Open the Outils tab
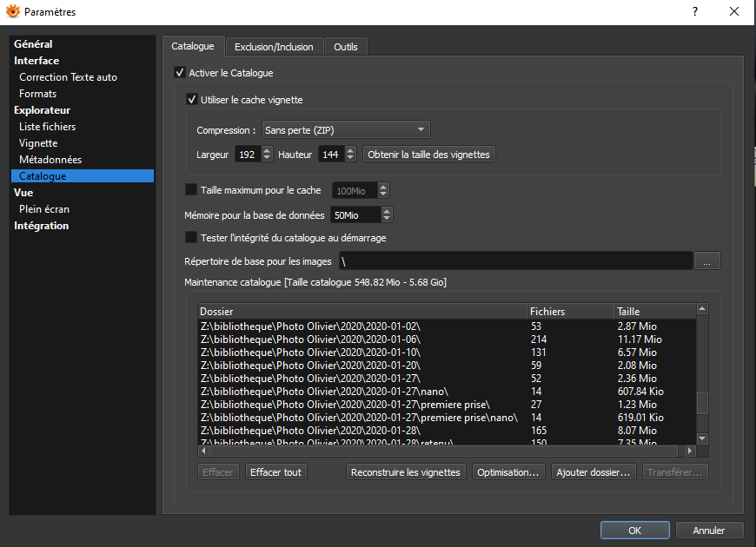The image size is (756, 547). (346, 47)
